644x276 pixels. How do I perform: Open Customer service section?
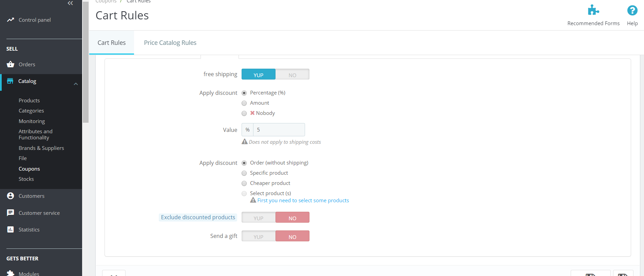pyautogui.click(x=39, y=213)
